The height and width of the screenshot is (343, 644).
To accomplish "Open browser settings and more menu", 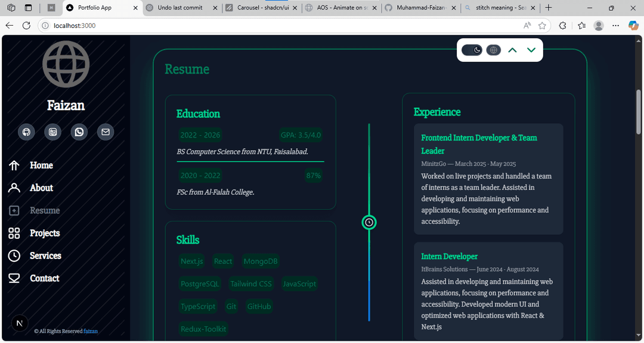I will pos(615,26).
